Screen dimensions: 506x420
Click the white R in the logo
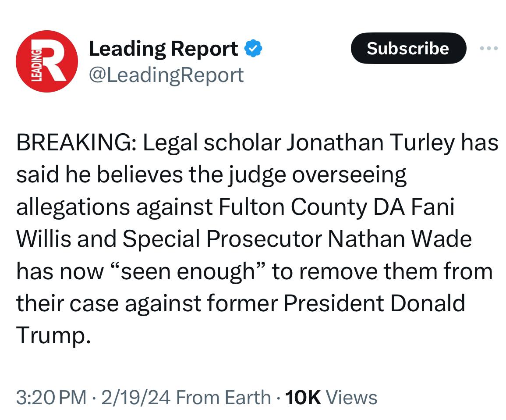(53, 61)
